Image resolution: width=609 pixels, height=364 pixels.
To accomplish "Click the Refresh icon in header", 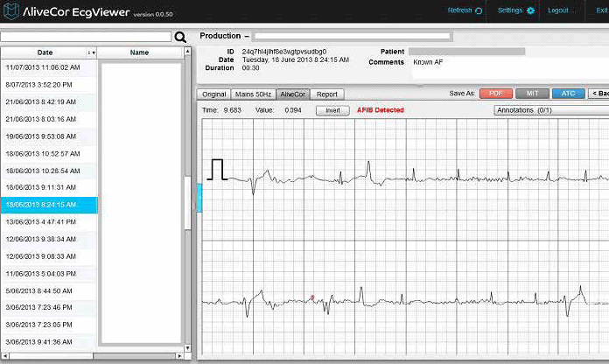I will tap(479, 10).
